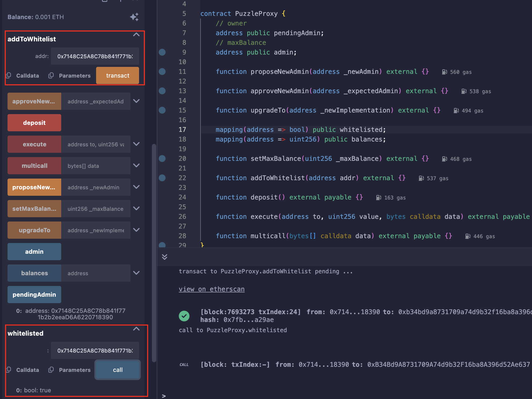This screenshot has width=532, height=399.
Task: Expand the proposeNewAdmin function inputs
Action: [136, 187]
